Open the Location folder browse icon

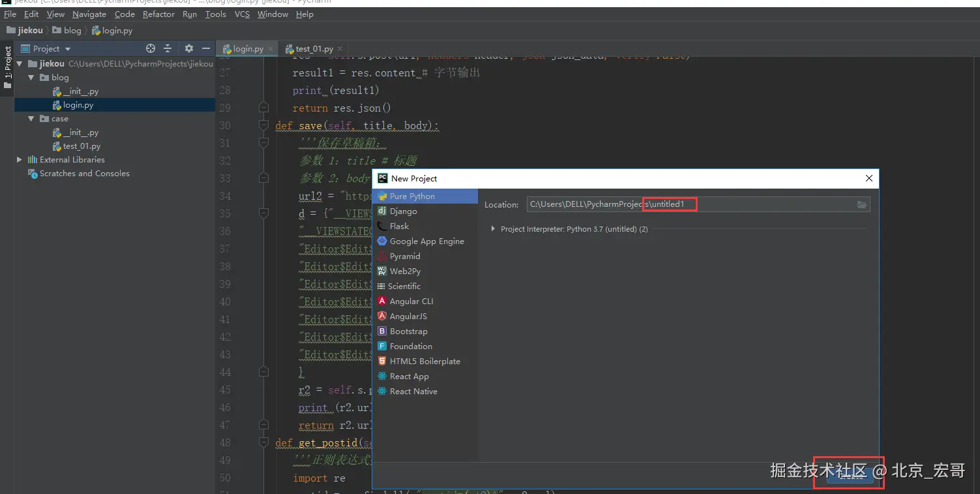click(x=862, y=205)
